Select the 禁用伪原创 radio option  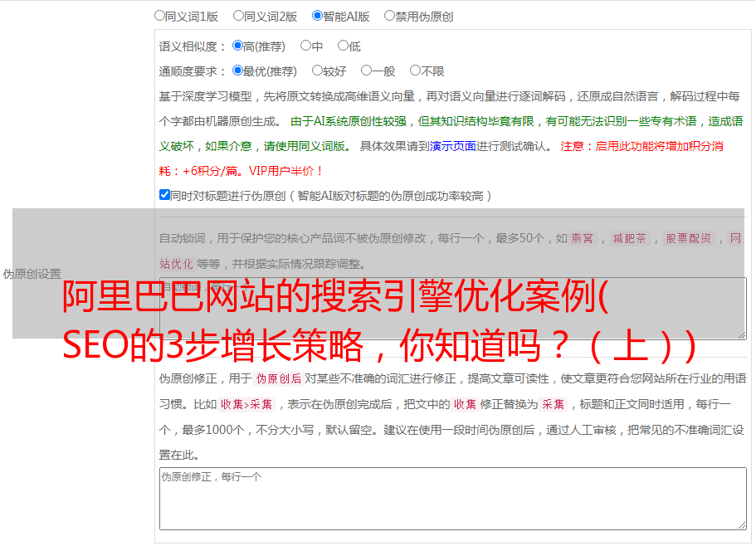click(389, 16)
